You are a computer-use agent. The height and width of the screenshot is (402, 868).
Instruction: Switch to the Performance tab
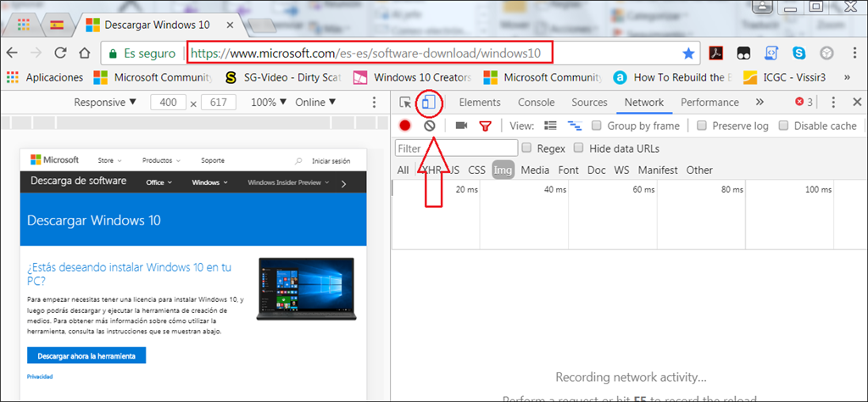709,103
